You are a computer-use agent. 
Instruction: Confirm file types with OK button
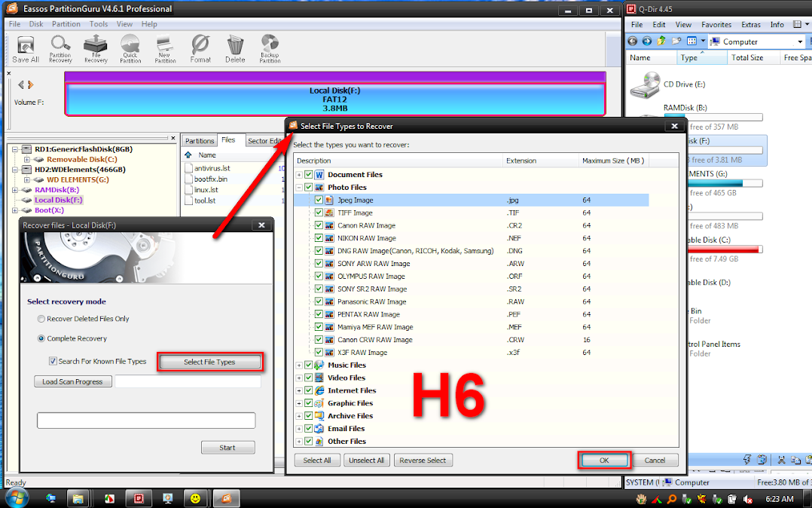[604, 461]
